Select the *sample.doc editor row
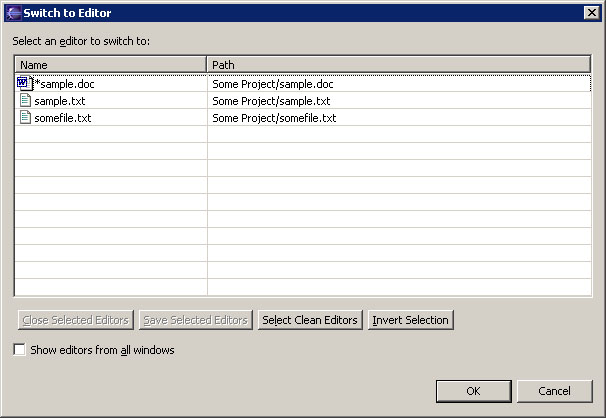606x418 pixels. 303,84
